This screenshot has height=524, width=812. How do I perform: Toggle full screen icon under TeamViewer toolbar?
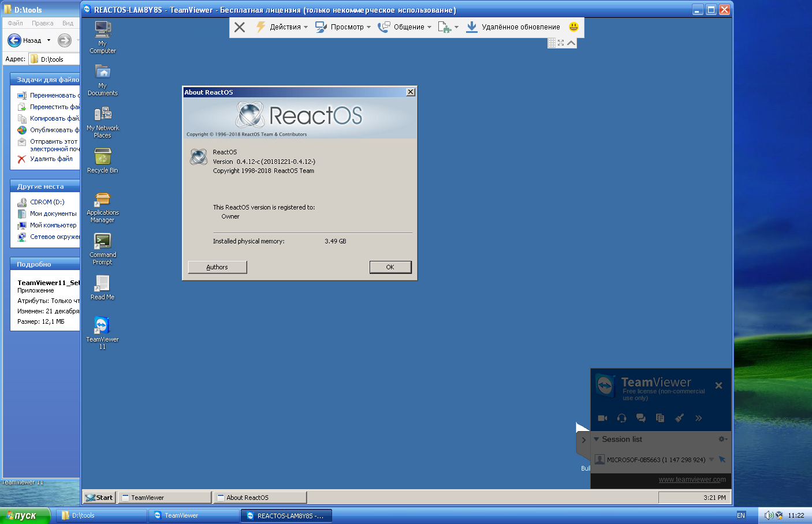click(x=561, y=43)
